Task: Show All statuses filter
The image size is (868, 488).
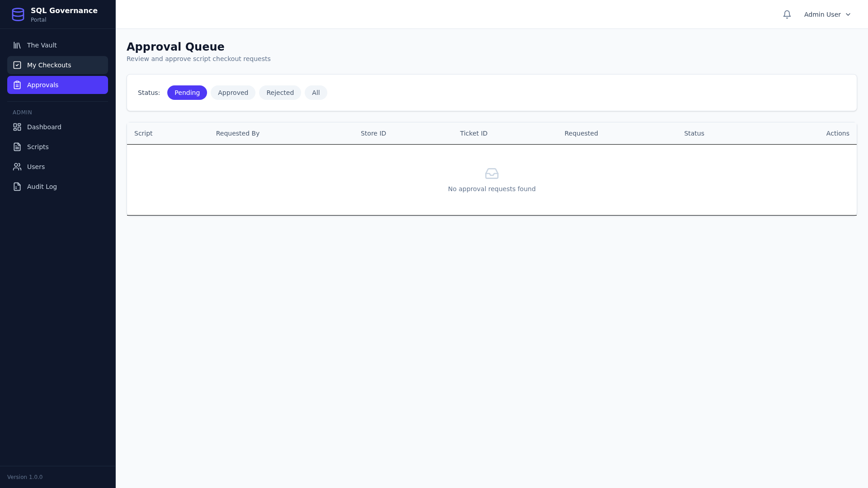Action: point(316,93)
